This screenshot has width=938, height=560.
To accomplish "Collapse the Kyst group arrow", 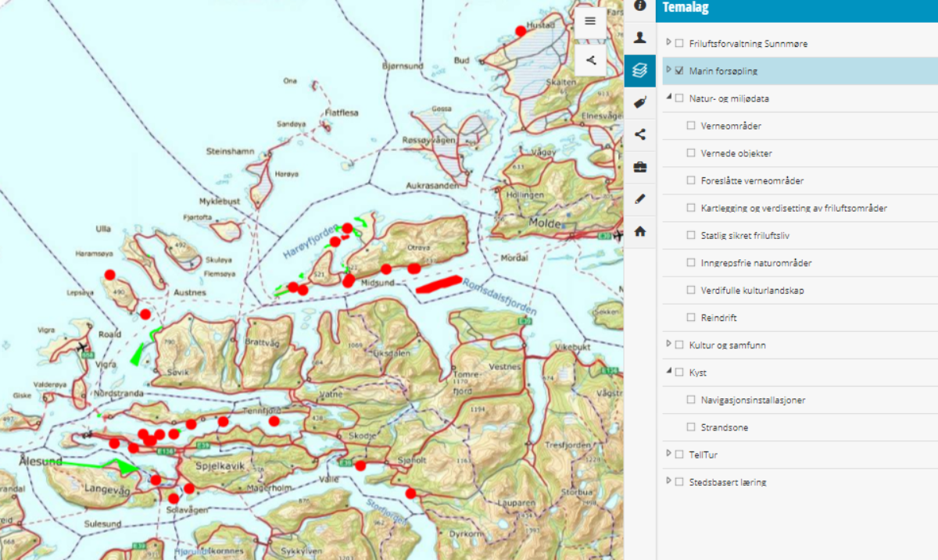I will point(668,373).
